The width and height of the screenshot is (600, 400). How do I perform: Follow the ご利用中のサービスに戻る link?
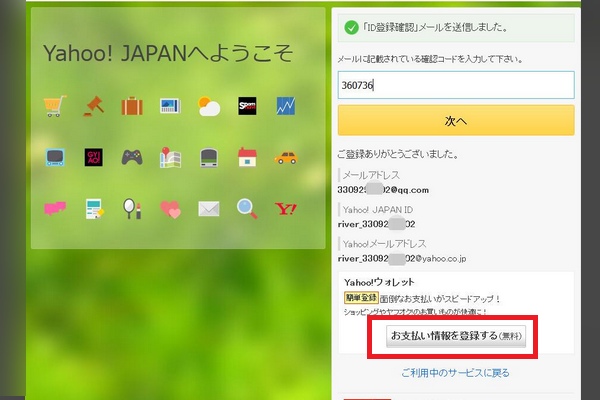[x=456, y=373]
